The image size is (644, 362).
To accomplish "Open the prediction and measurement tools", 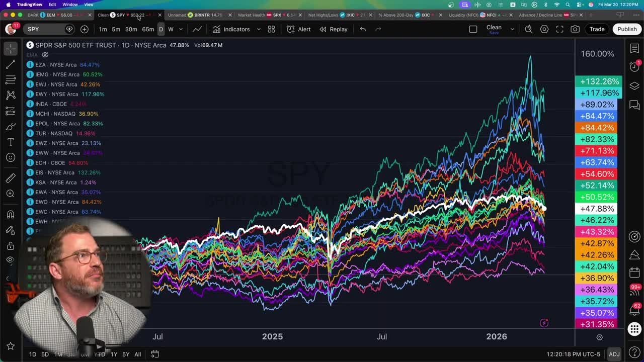I will pyautogui.click(x=11, y=111).
